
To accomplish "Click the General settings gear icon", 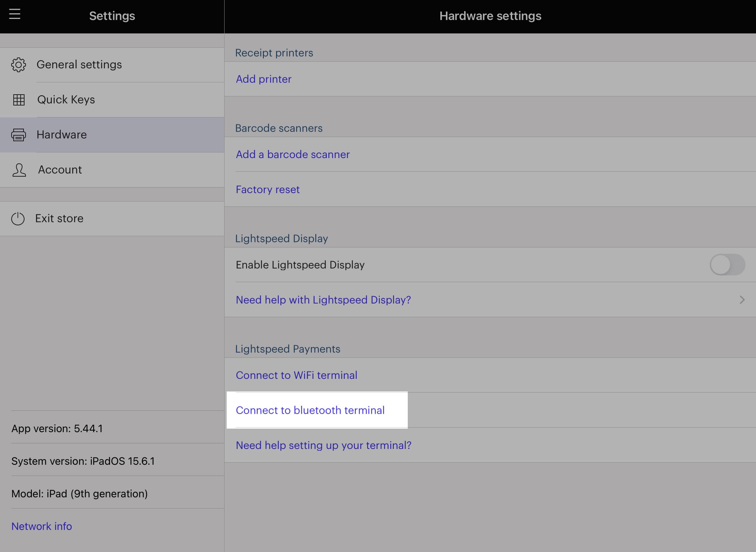I will tap(19, 65).
